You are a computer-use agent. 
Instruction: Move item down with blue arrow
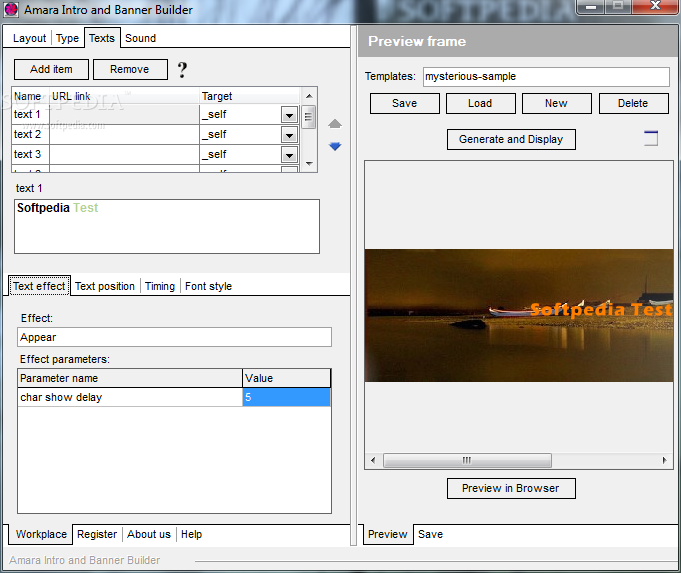click(x=334, y=146)
